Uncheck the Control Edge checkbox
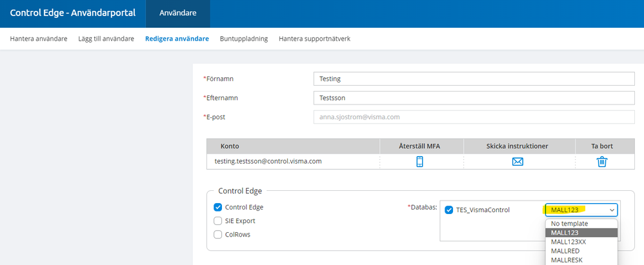This screenshot has width=644, height=265. [x=218, y=207]
